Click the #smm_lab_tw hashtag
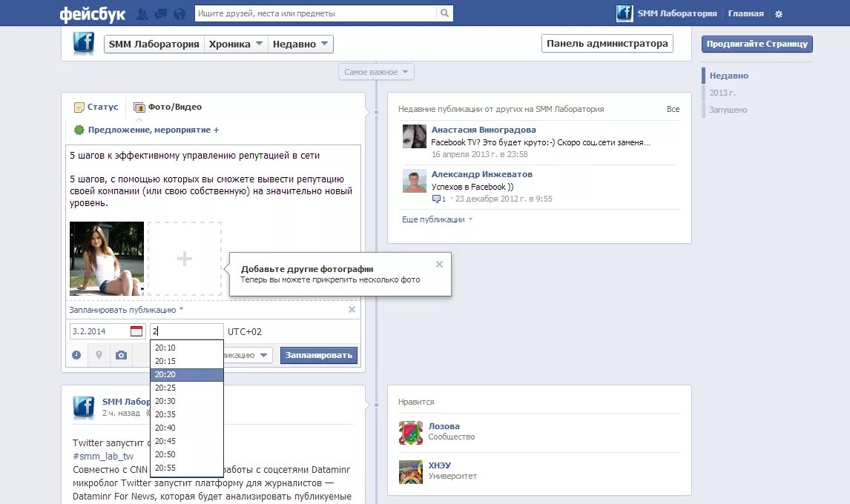This screenshot has height=504, width=850. 103,457
